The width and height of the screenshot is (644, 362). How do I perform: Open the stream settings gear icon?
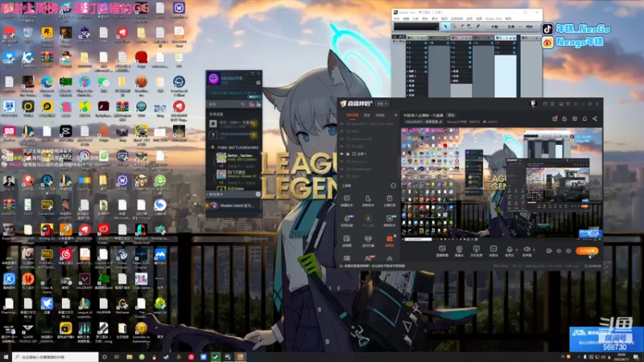tap(569, 251)
